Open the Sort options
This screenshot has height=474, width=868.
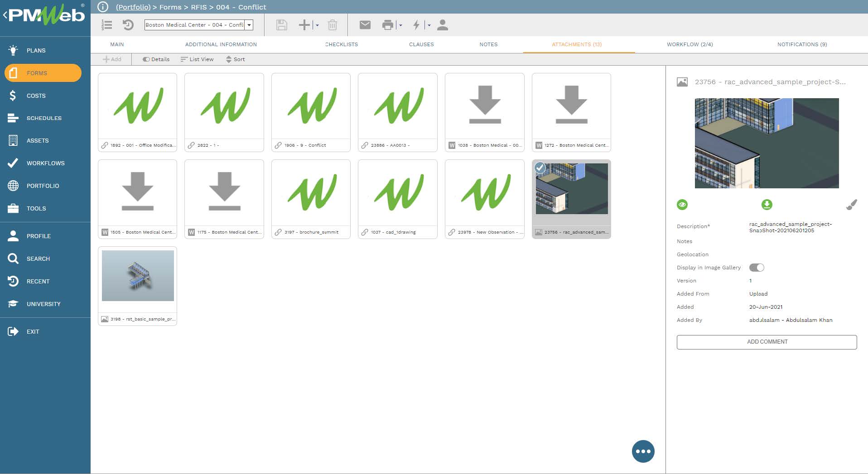235,59
